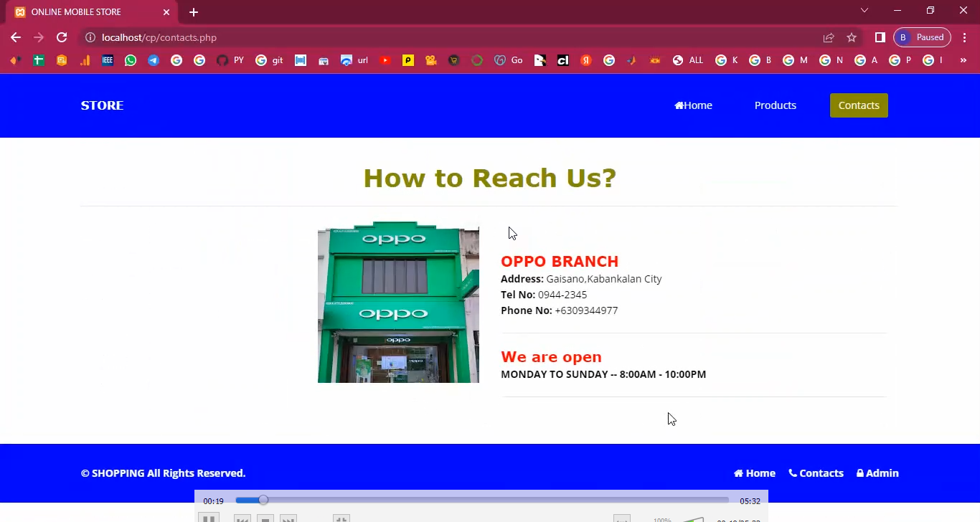980x522 pixels.
Task: Click the OPPO store photo
Action: [398, 302]
